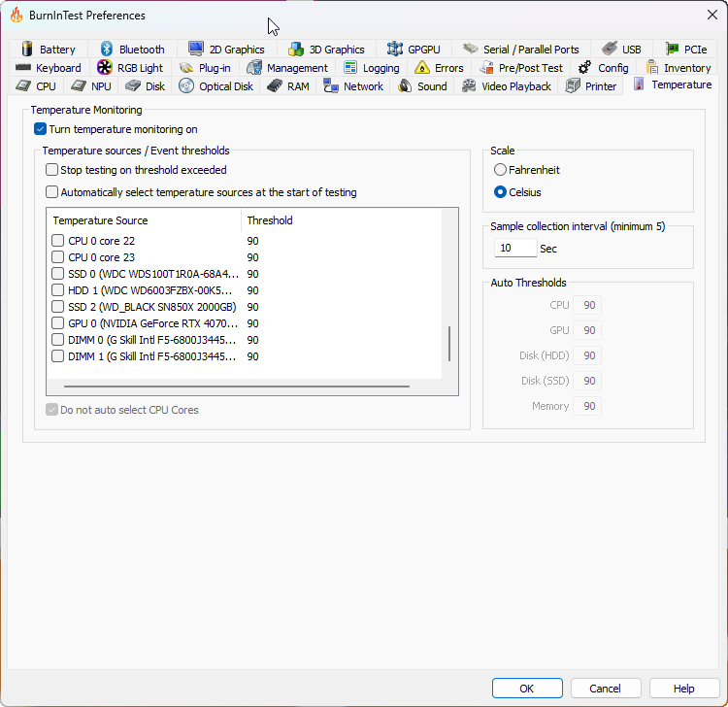Click the Auto Thresholds Memory field
728x707 pixels.
[587, 406]
